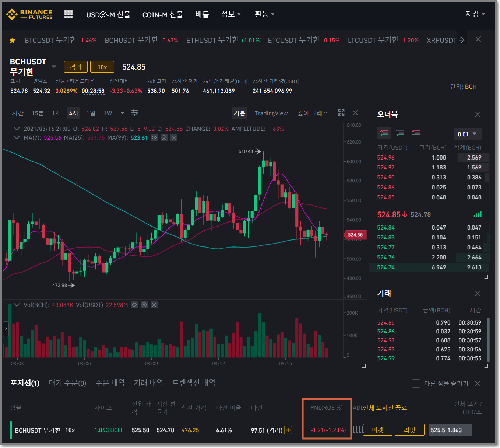Select 기본 chart mode

tap(240, 113)
